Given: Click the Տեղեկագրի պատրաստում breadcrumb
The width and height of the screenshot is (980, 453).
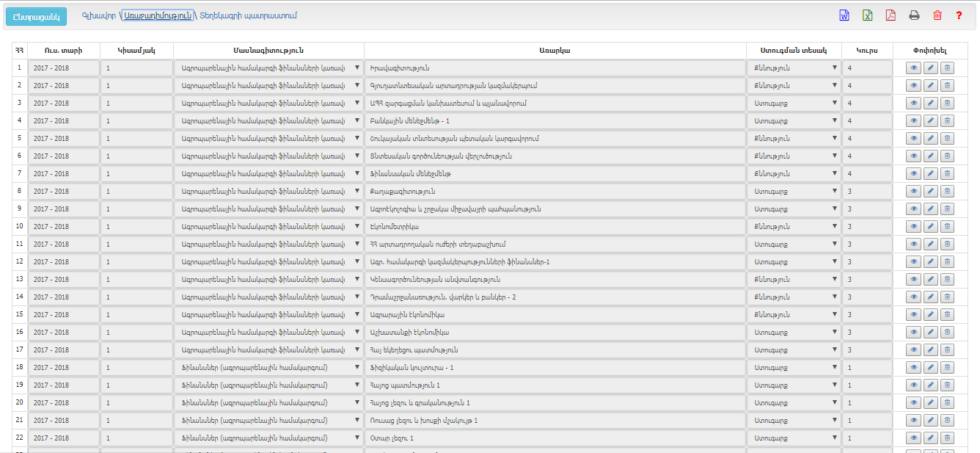Looking at the screenshot, I should tap(238, 15).
